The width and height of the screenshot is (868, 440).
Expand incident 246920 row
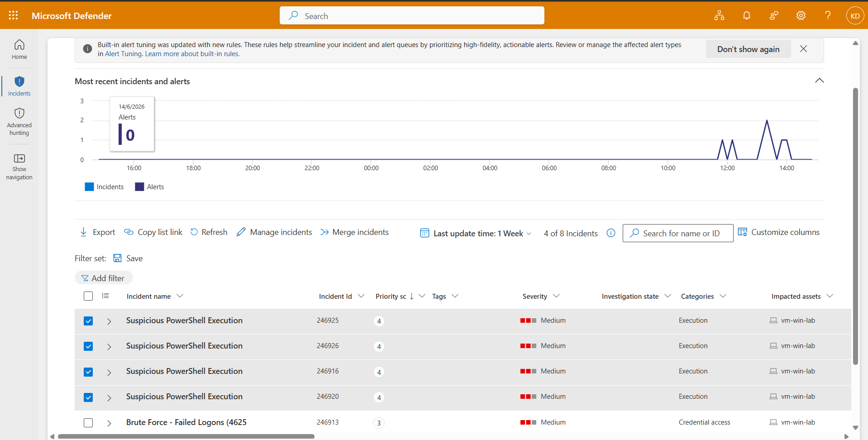pos(109,398)
